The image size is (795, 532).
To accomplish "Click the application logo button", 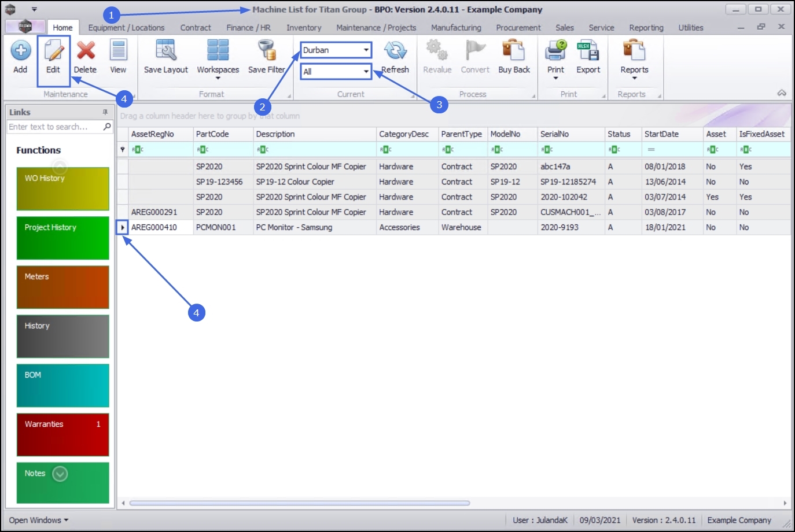I will [25, 27].
